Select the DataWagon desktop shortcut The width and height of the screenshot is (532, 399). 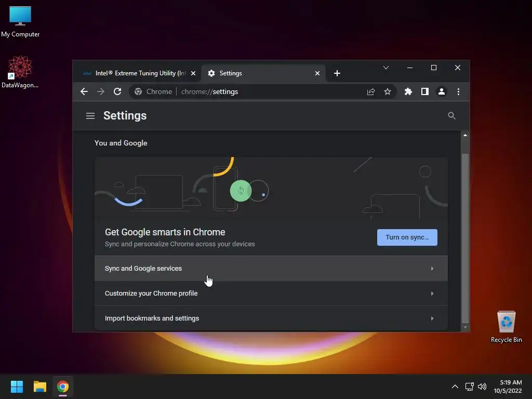(20, 72)
